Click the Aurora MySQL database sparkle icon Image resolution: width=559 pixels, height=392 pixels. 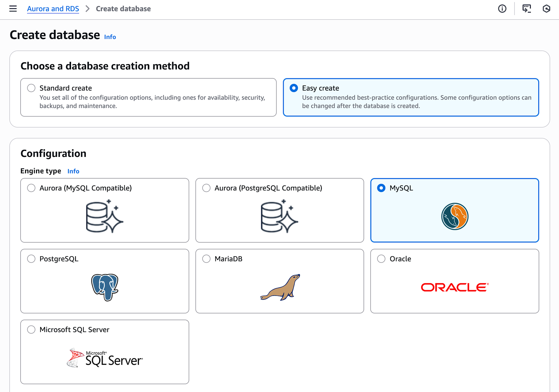[105, 216]
